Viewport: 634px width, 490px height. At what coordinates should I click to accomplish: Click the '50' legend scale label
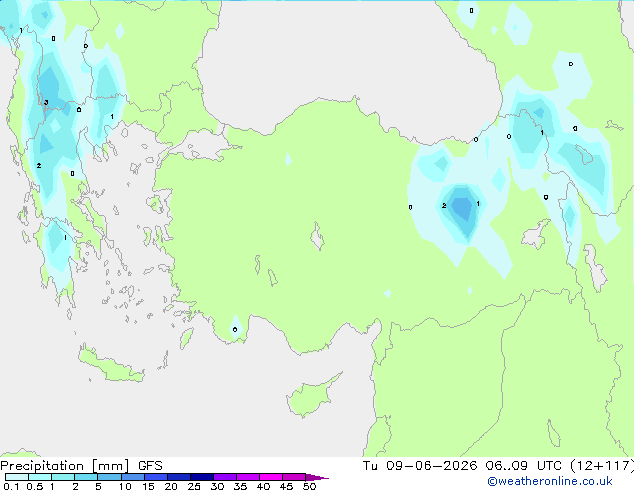point(309,486)
